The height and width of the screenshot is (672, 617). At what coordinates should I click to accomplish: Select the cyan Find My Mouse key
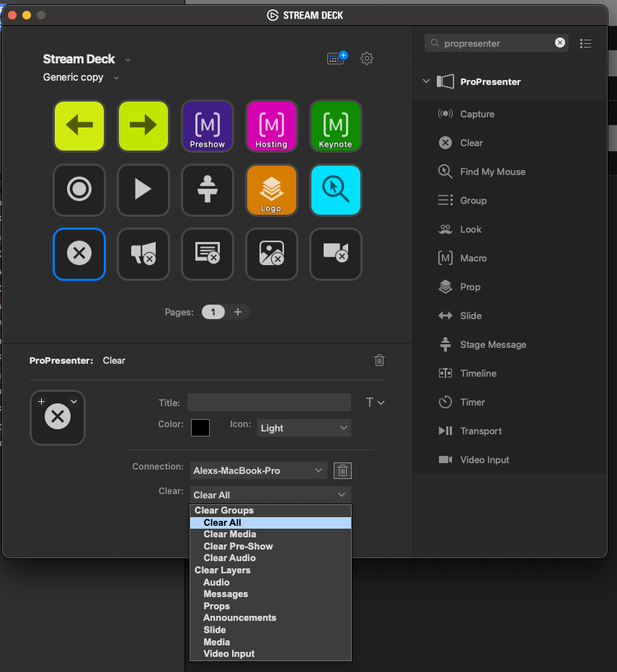(x=336, y=190)
